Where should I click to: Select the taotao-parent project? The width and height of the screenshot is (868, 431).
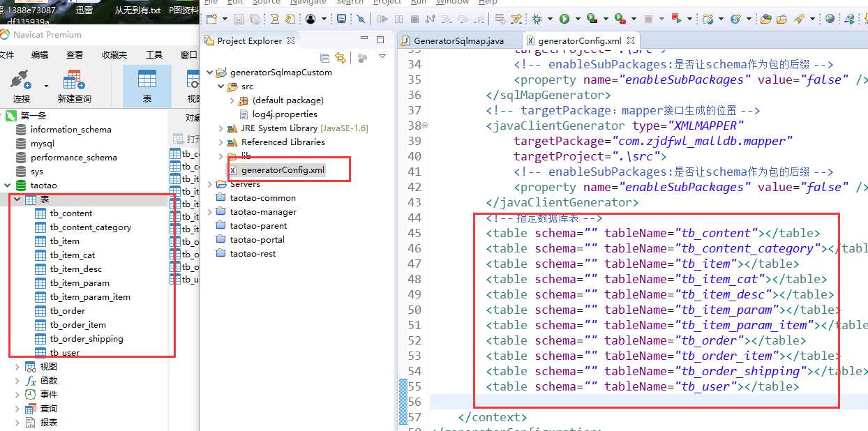(x=258, y=226)
